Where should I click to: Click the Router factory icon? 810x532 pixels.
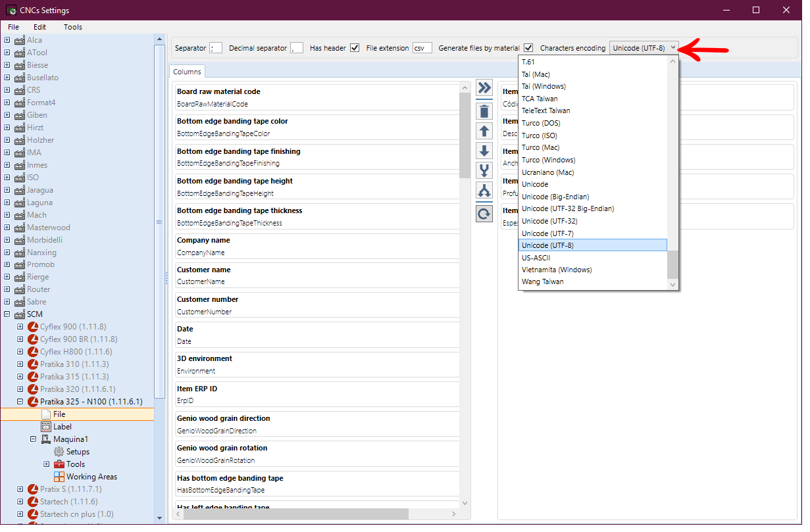(20, 289)
